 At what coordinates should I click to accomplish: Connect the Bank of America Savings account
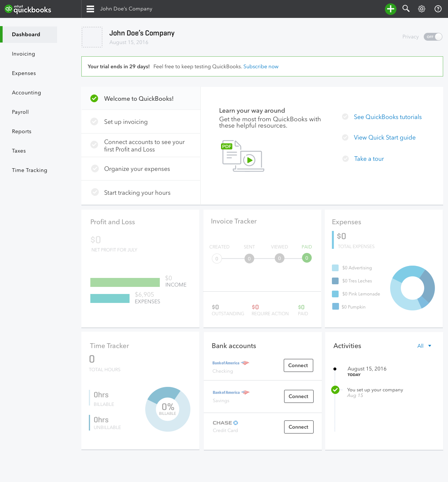pyautogui.click(x=299, y=396)
